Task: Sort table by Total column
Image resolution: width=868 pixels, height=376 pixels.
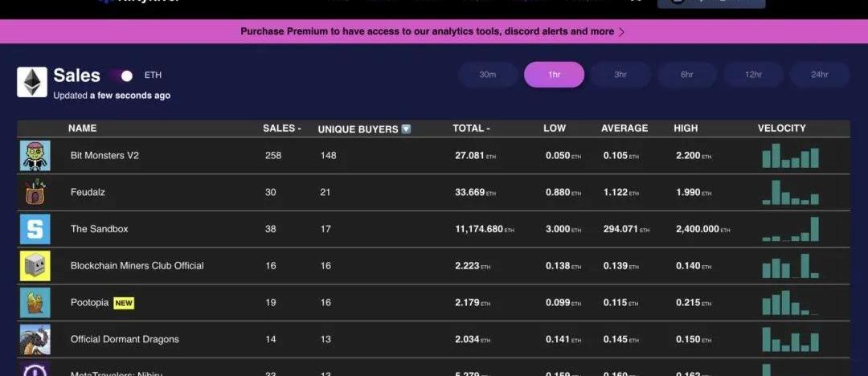Action: tap(471, 129)
